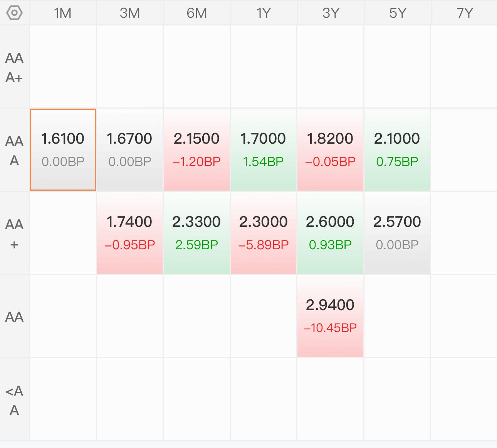Open the 1.7000 cell showing 1.54BP
497x448 pixels.
click(x=264, y=149)
